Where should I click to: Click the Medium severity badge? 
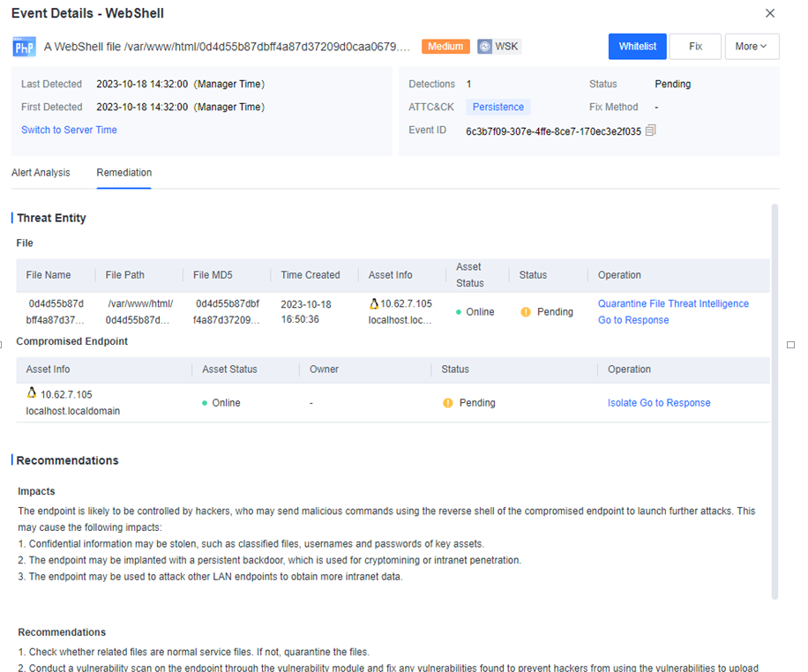click(x=445, y=47)
